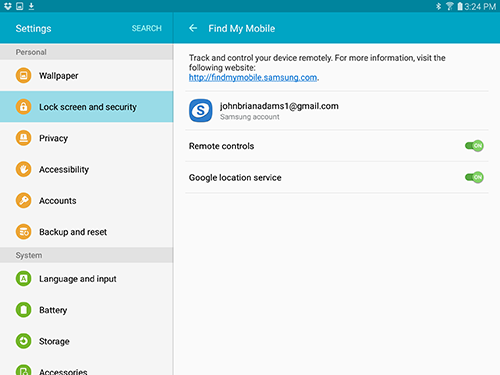Click the Find My Mobile title
Image resolution: width=500 pixels, height=375 pixels.
(242, 28)
